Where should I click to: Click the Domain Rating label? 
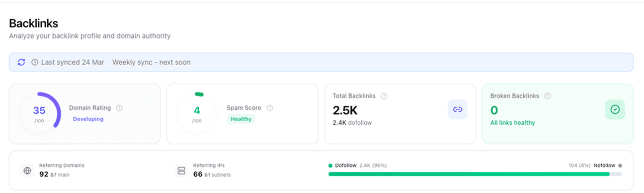(90, 108)
